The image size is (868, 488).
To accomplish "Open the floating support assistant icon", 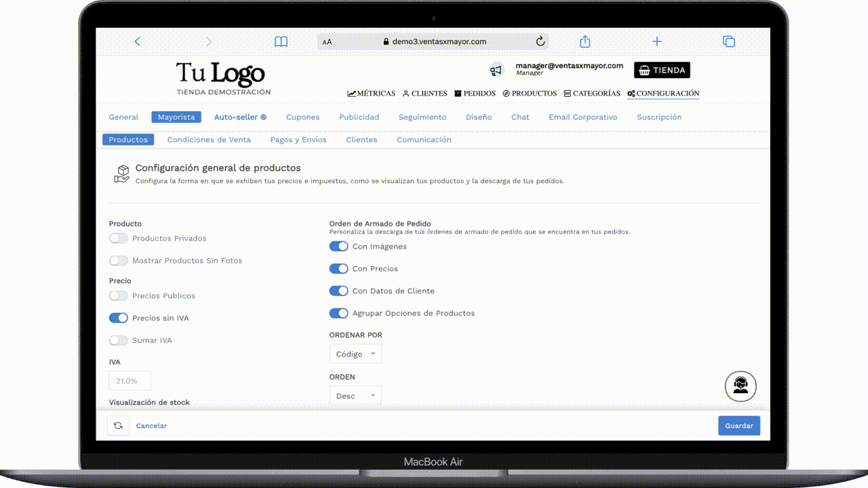I will pos(741,386).
